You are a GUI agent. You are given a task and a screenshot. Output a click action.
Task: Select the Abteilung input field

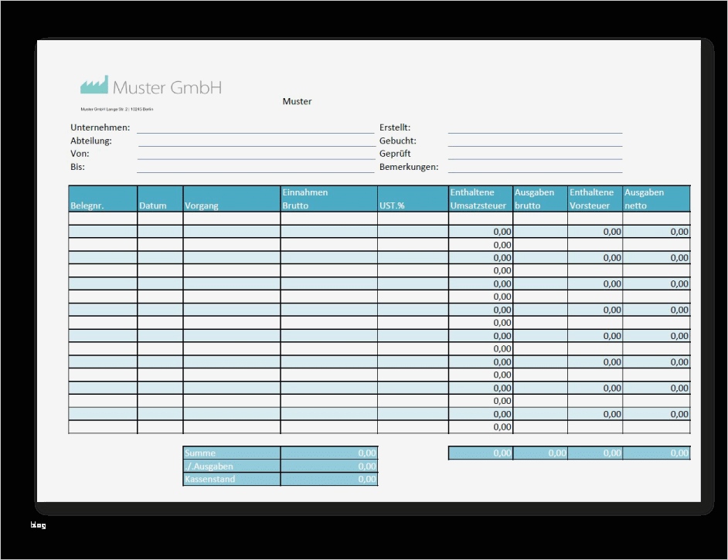255,144
